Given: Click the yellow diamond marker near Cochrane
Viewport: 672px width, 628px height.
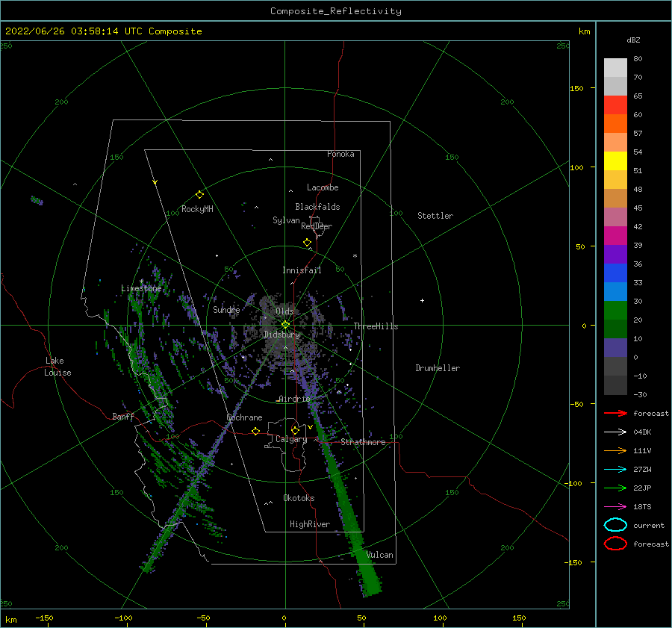Looking at the screenshot, I should (256, 431).
